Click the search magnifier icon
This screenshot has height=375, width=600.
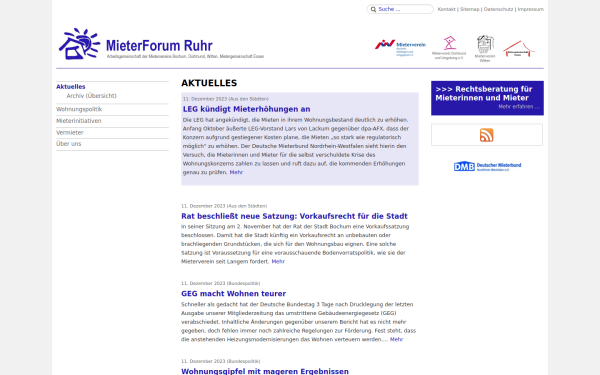coord(373,9)
